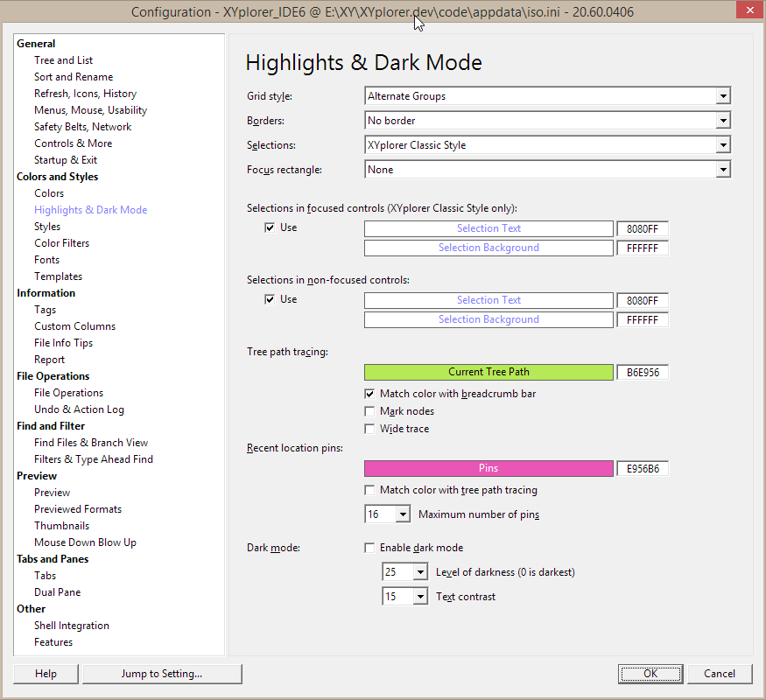766x700 pixels.
Task: Go to the Dual Pane settings page
Action: tap(57, 592)
